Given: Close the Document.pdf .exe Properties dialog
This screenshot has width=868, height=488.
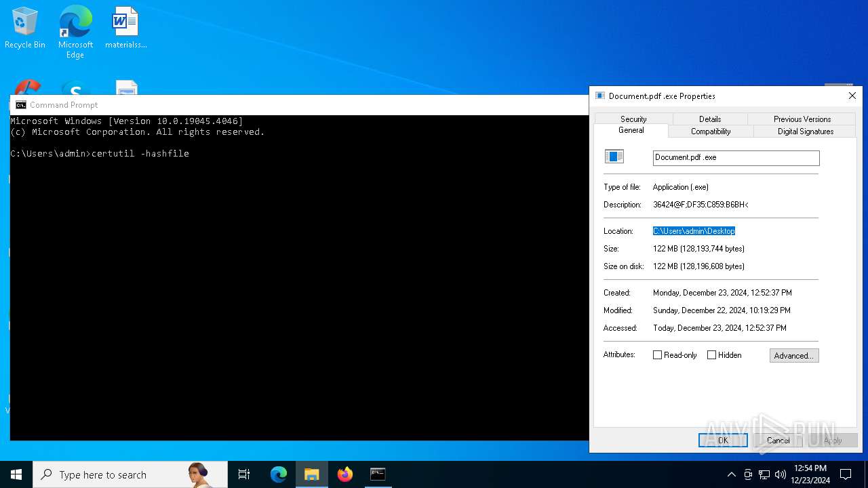Looking at the screenshot, I should (852, 96).
